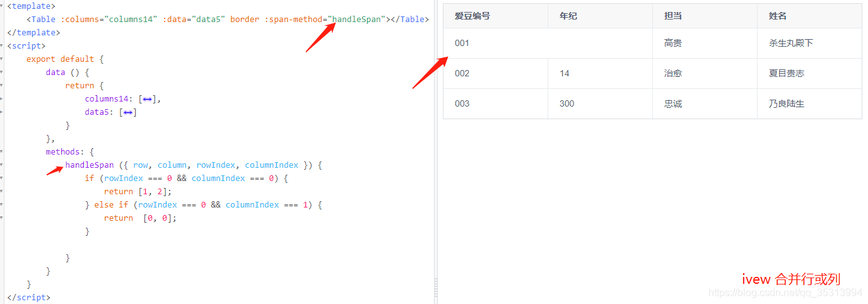Click the closing </template> tag
This screenshot has width=868, height=304.
coord(33,33)
